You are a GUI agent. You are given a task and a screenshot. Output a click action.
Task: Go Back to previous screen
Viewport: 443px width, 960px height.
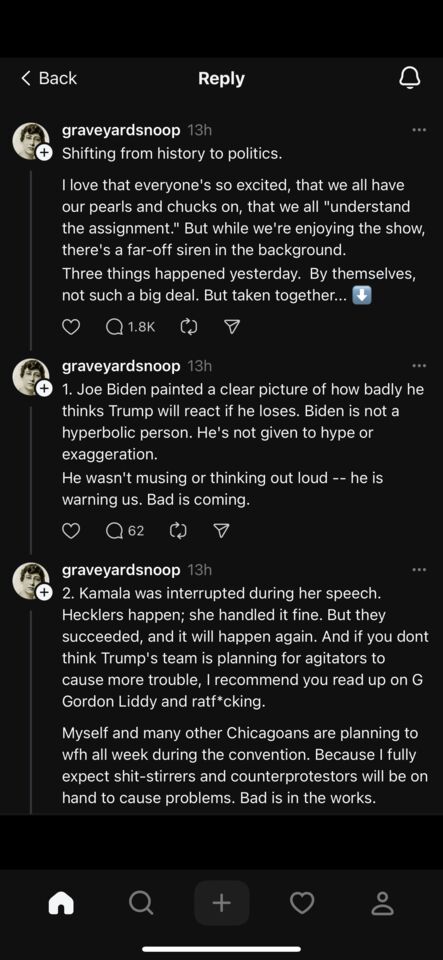(x=49, y=78)
